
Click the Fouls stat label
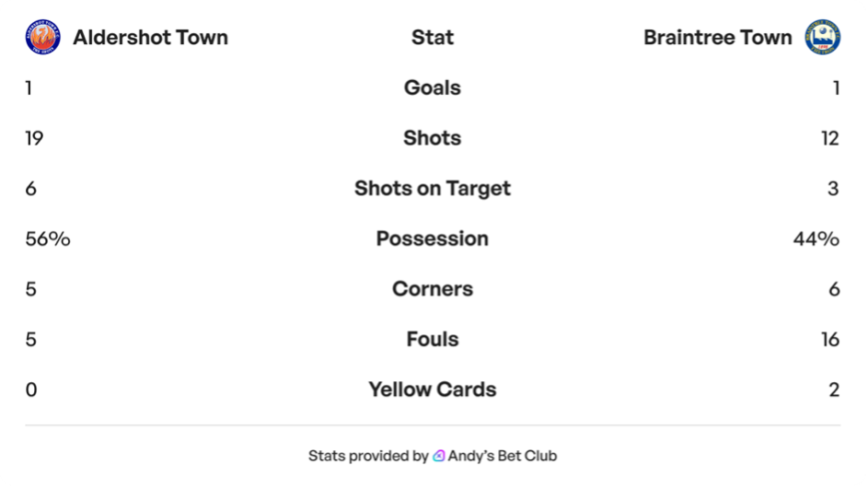[x=433, y=339]
